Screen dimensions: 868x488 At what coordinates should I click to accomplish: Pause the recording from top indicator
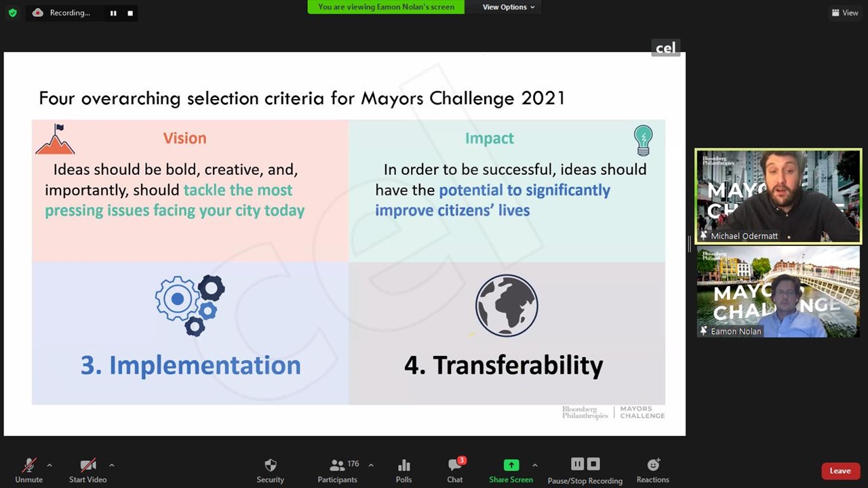tap(113, 13)
